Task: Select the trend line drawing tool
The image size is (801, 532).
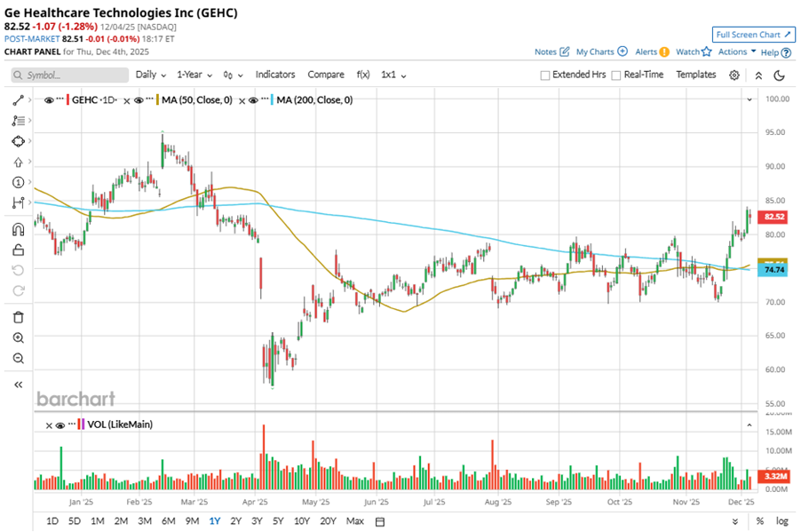Action: 18,100
